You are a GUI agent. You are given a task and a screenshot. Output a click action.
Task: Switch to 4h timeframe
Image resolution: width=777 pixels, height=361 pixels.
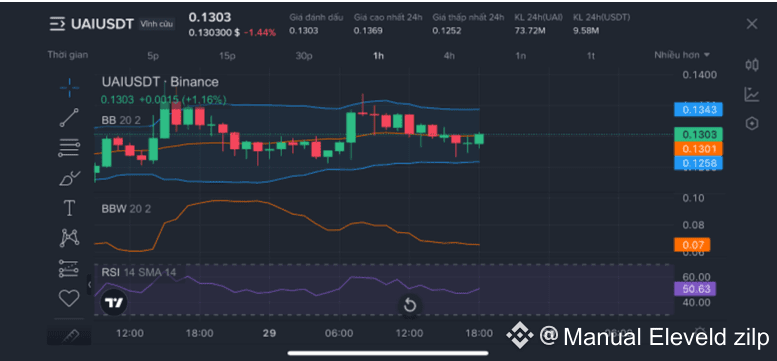click(449, 56)
